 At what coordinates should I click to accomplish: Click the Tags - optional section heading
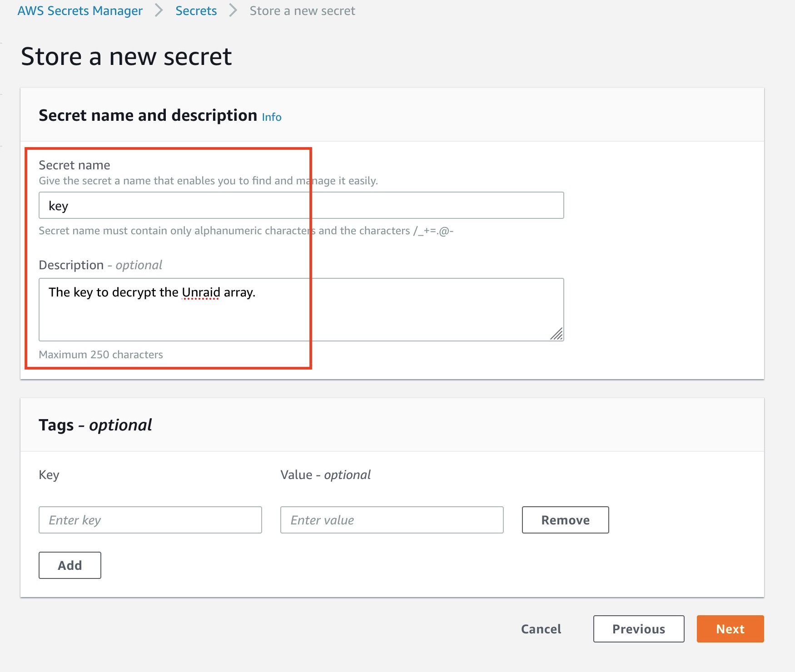(x=95, y=425)
